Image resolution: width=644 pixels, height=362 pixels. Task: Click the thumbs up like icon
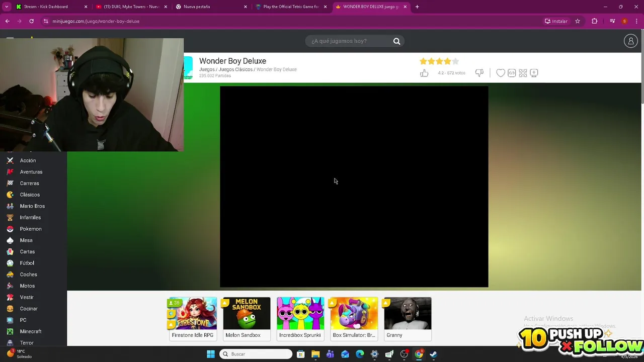(x=424, y=73)
